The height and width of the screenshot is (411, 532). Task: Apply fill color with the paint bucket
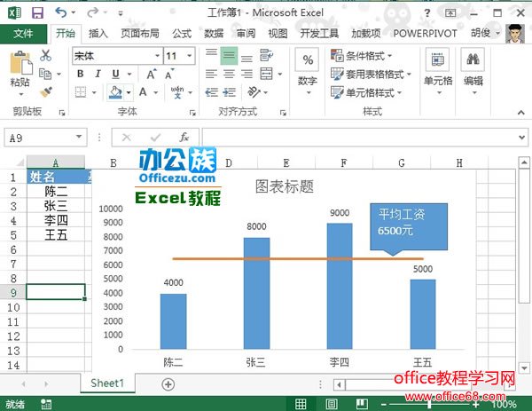coord(115,92)
